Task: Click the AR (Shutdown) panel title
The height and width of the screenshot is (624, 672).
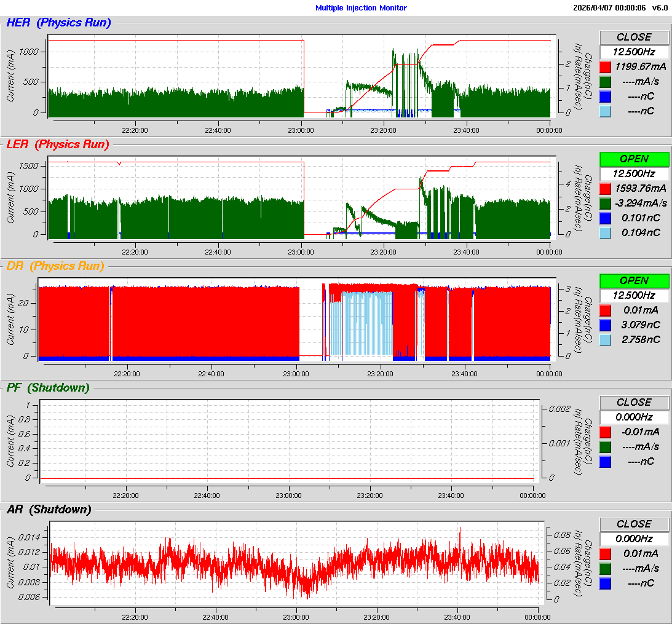Action: pos(49,510)
